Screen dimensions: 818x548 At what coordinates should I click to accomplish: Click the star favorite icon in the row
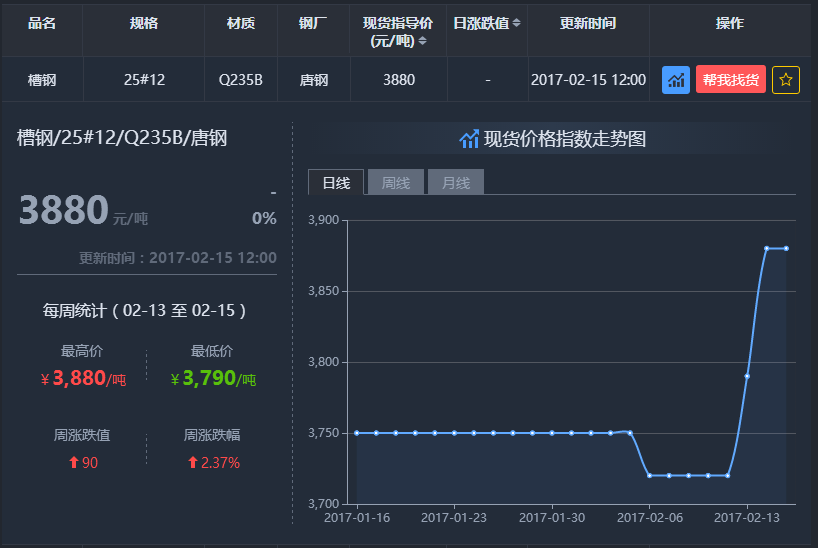coord(786,80)
